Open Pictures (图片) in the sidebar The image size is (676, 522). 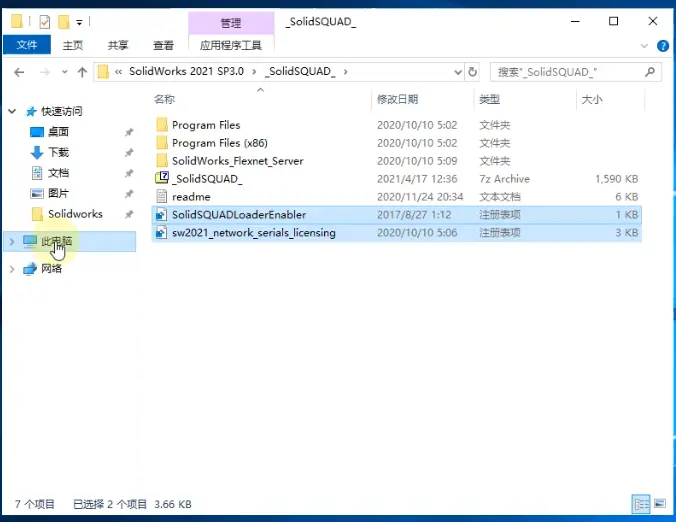[58, 193]
